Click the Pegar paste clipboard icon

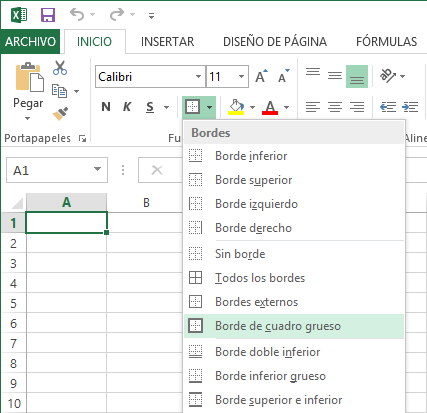30,77
